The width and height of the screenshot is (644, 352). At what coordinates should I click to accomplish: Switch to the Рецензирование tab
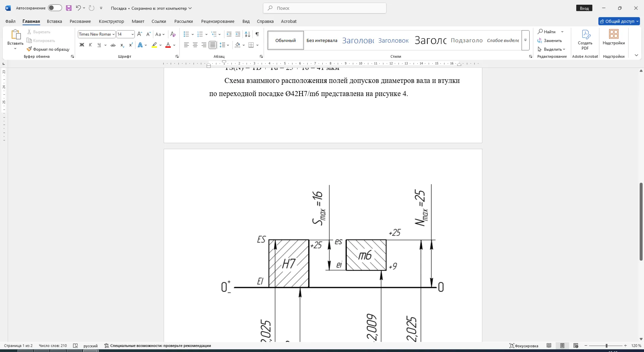click(218, 21)
